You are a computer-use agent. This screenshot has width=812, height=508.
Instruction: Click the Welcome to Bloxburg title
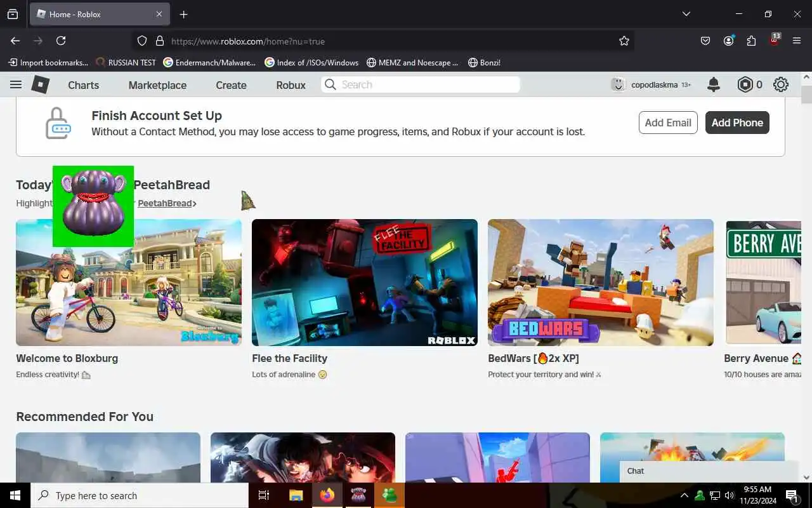(67, 358)
